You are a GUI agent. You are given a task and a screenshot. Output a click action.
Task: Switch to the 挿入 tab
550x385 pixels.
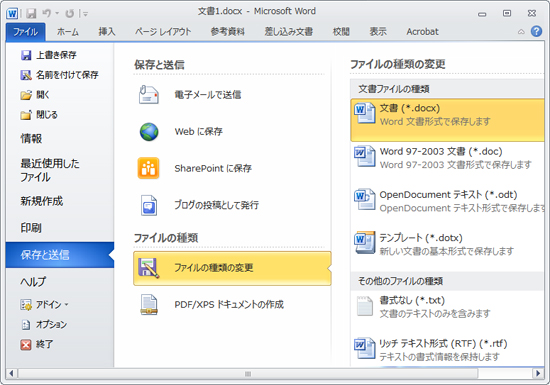point(107,32)
